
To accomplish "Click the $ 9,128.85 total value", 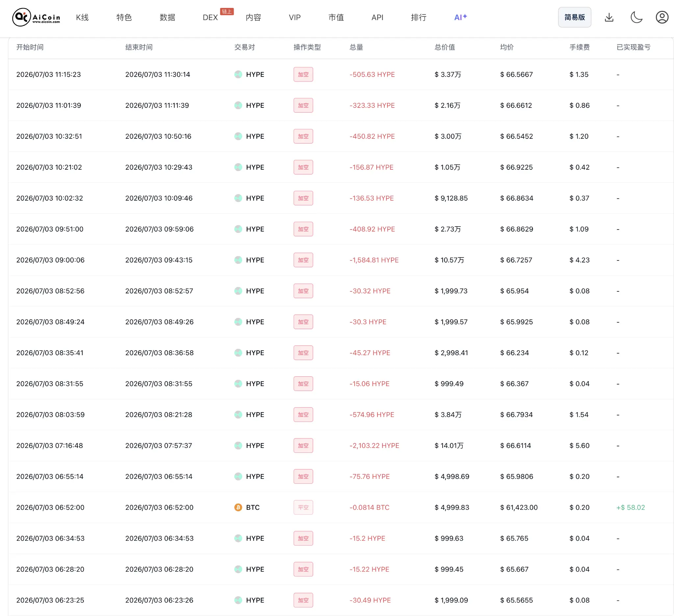I will point(451,198).
